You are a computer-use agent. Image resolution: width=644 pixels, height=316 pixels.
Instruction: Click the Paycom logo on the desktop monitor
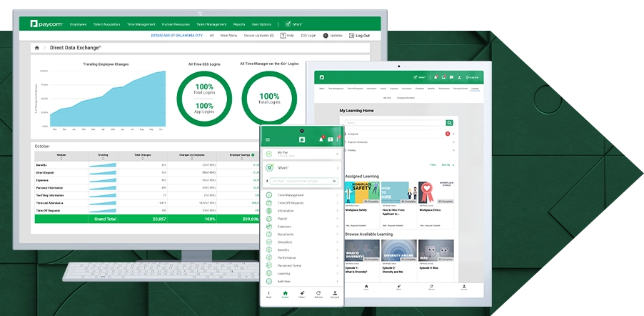[x=46, y=24]
